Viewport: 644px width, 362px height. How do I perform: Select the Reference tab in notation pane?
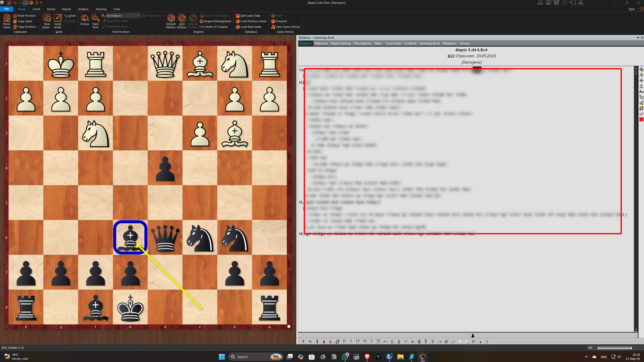click(x=321, y=43)
